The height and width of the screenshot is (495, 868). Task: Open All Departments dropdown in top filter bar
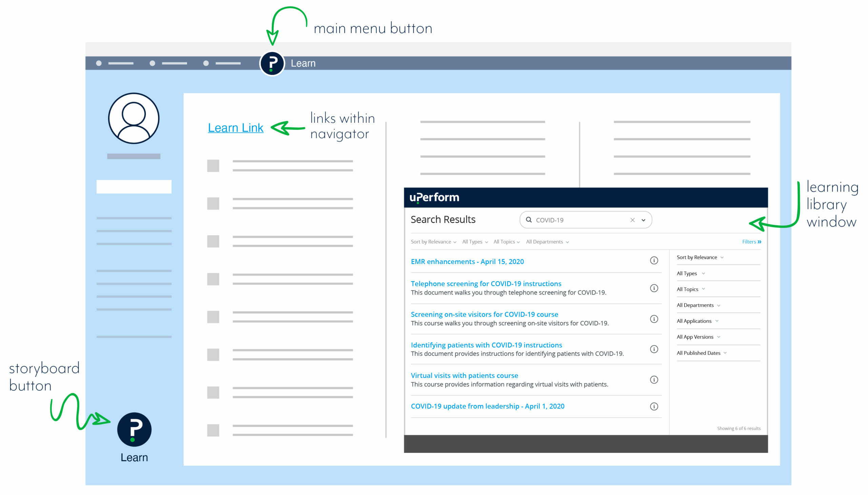click(547, 242)
